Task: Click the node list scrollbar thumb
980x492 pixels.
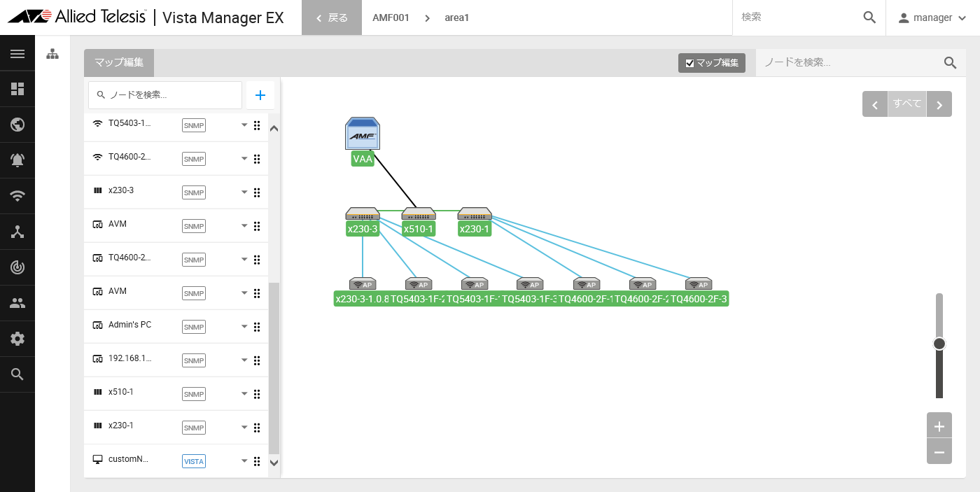Action: click(274, 368)
